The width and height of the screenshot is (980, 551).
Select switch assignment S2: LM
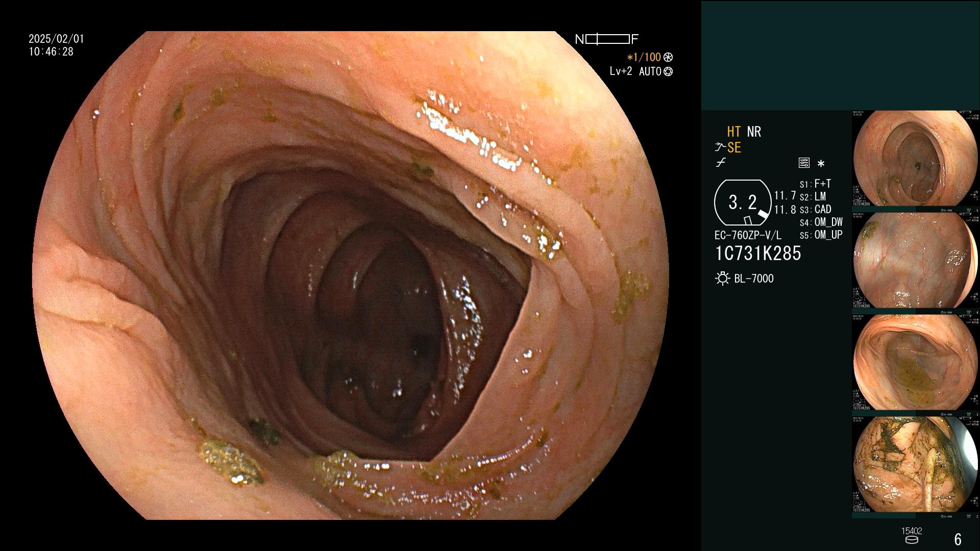point(813,196)
